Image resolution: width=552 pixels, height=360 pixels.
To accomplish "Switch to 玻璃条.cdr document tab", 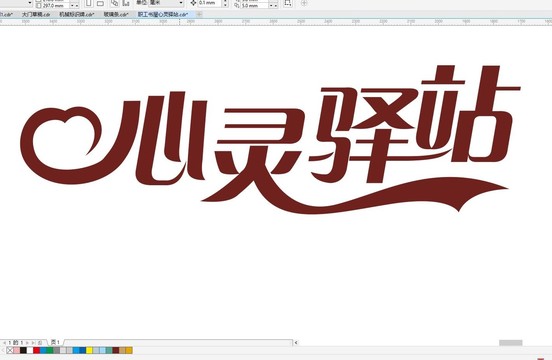I will pos(116,14).
